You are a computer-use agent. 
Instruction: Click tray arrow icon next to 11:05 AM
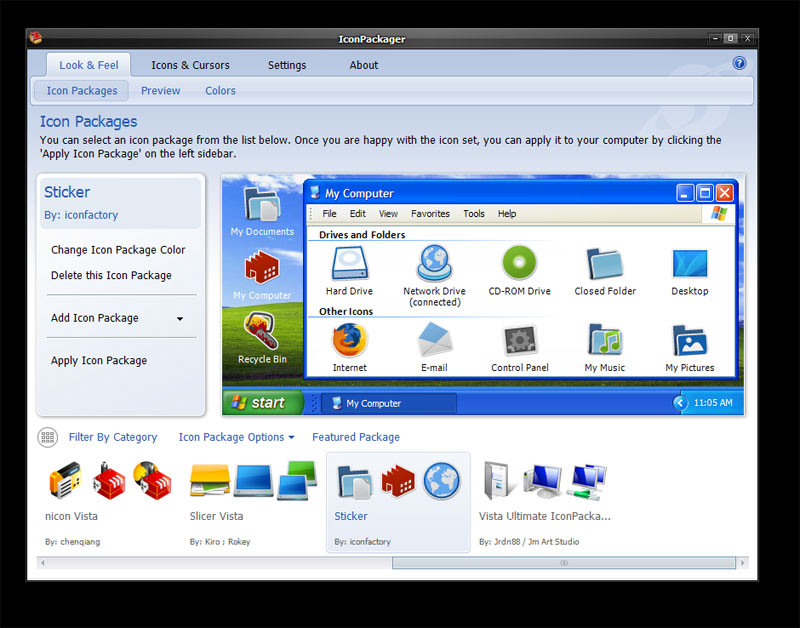tap(680, 403)
